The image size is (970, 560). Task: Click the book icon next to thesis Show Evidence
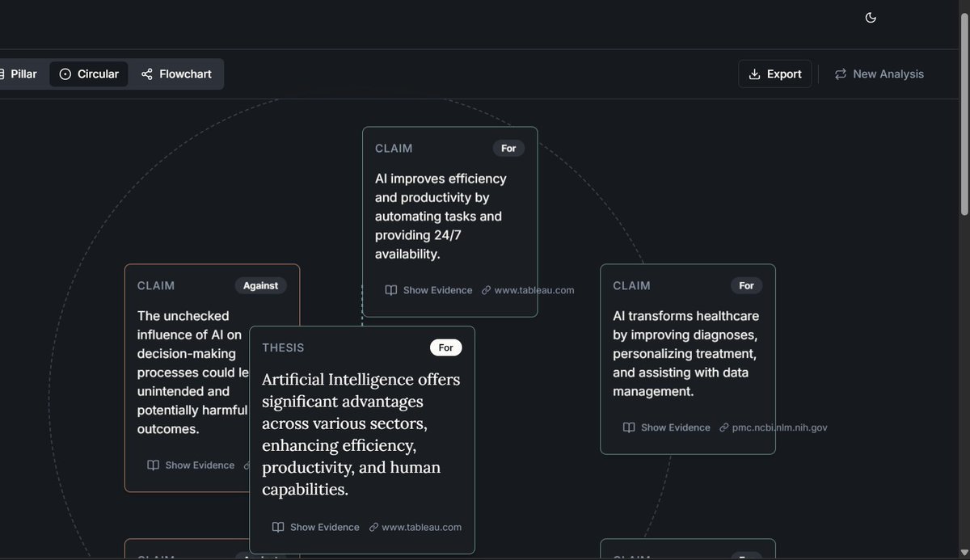click(x=278, y=526)
